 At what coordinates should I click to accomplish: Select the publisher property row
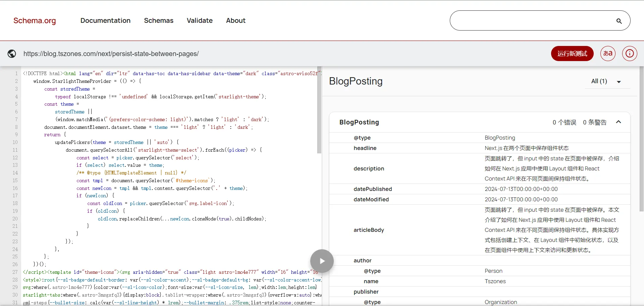(x=480, y=292)
